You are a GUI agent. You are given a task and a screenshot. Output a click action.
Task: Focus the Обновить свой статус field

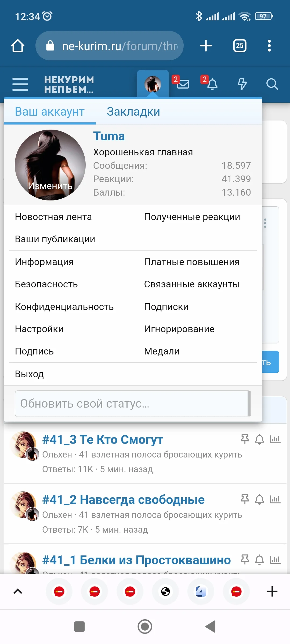pyautogui.click(x=133, y=404)
